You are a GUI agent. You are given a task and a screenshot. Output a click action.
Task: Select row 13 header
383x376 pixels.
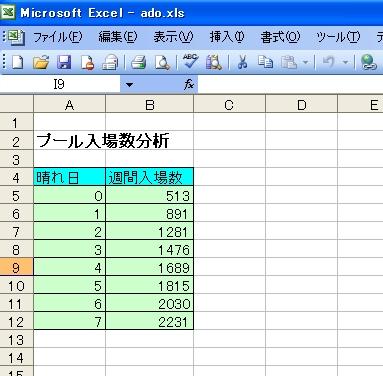[16, 340]
